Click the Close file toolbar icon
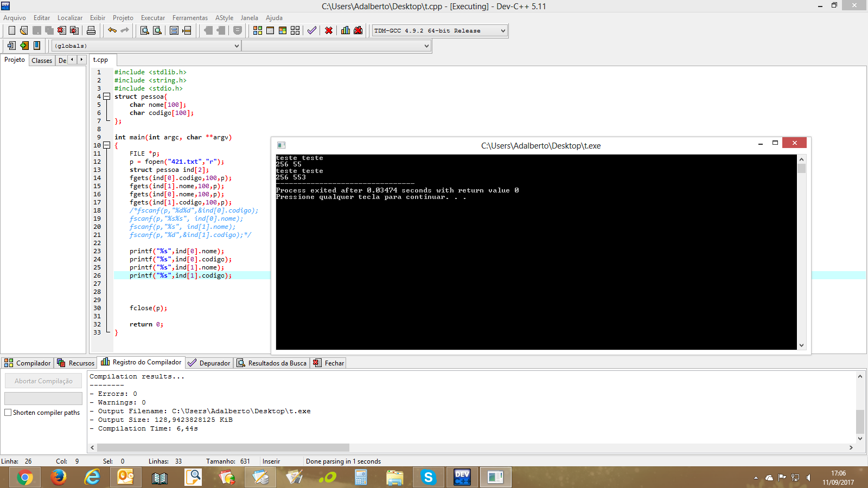Viewport: 868px width, 488px height. coord(62,30)
